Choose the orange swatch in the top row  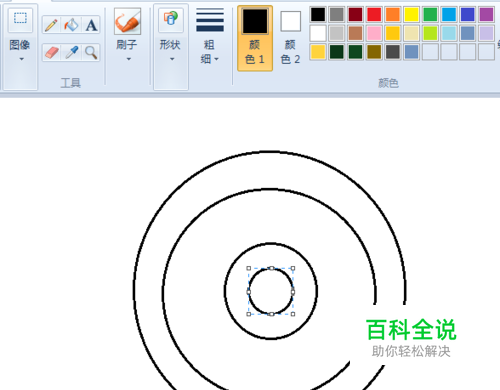[x=393, y=14]
